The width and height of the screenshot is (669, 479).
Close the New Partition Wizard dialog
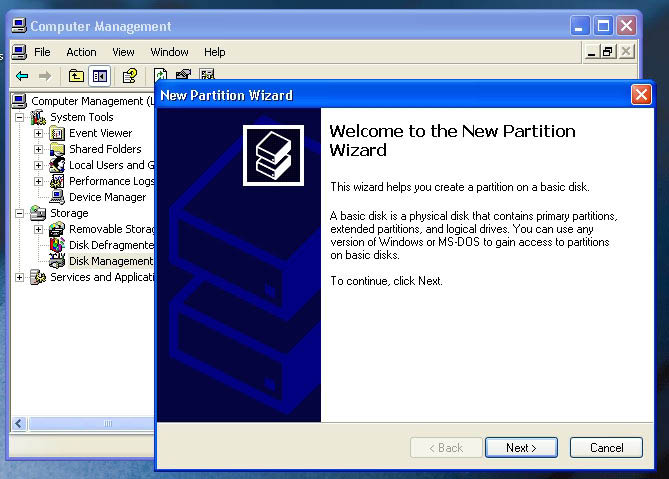tap(641, 95)
